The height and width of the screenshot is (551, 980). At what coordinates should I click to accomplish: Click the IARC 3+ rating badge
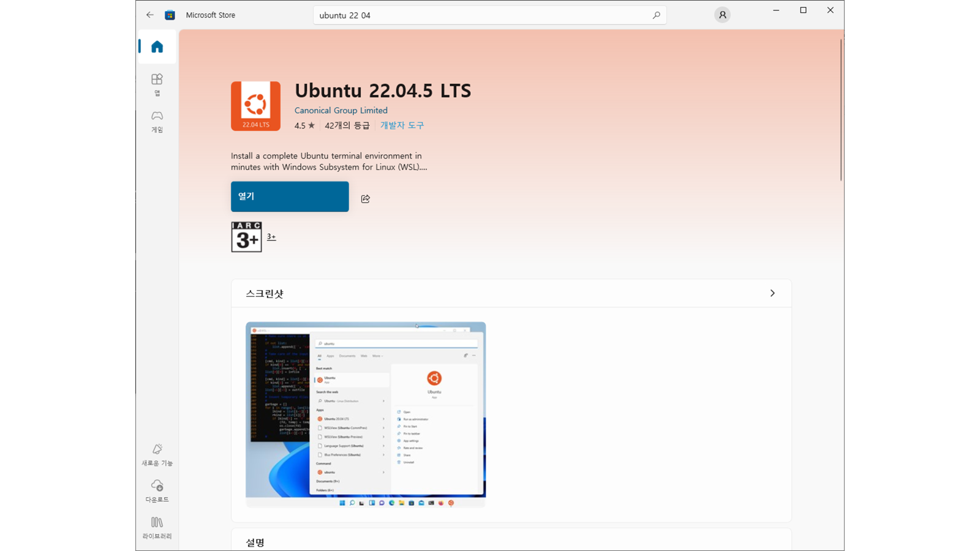246,237
